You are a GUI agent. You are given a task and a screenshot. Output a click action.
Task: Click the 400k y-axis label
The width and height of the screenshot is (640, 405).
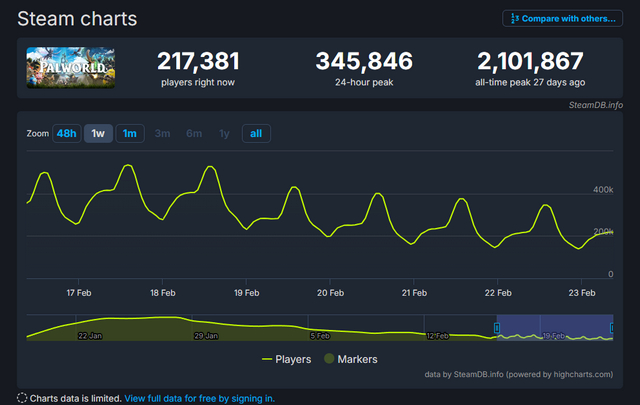(x=603, y=190)
